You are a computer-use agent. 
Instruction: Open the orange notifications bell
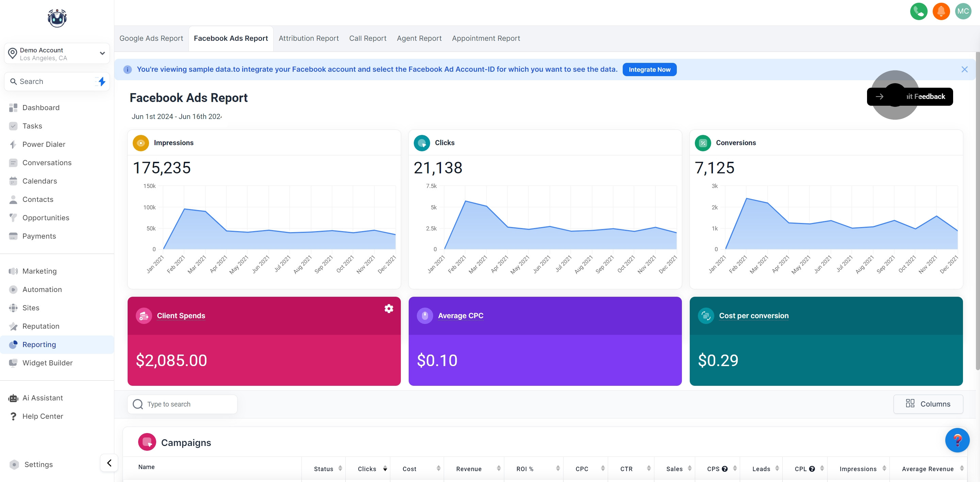tap(941, 11)
